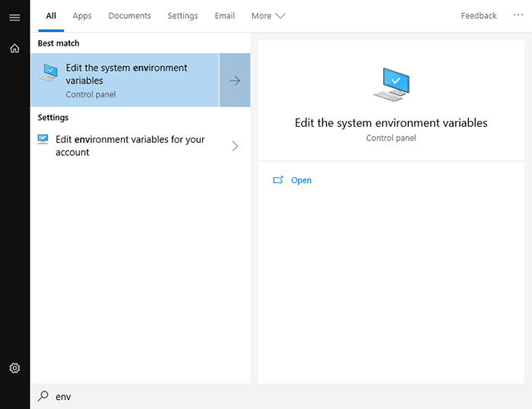This screenshot has height=409, width=532.
Task: Click the search box containing env
Action: [281, 396]
